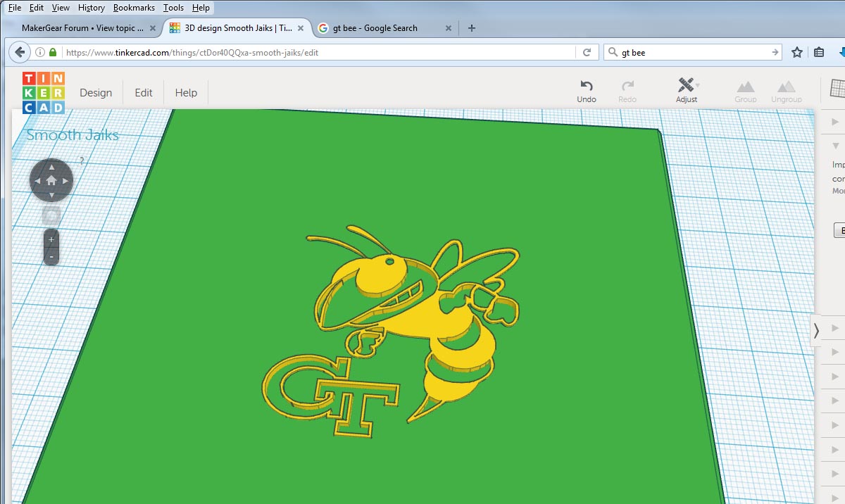Collapse the right sidebar panel with chevron
The width and height of the screenshot is (845, 504).
pos(816,330)
